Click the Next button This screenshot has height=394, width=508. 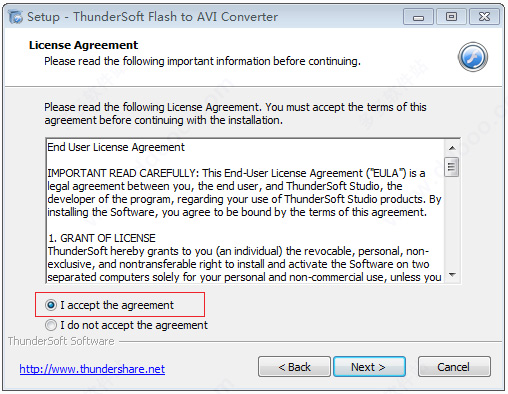click(x=369, y=367)
